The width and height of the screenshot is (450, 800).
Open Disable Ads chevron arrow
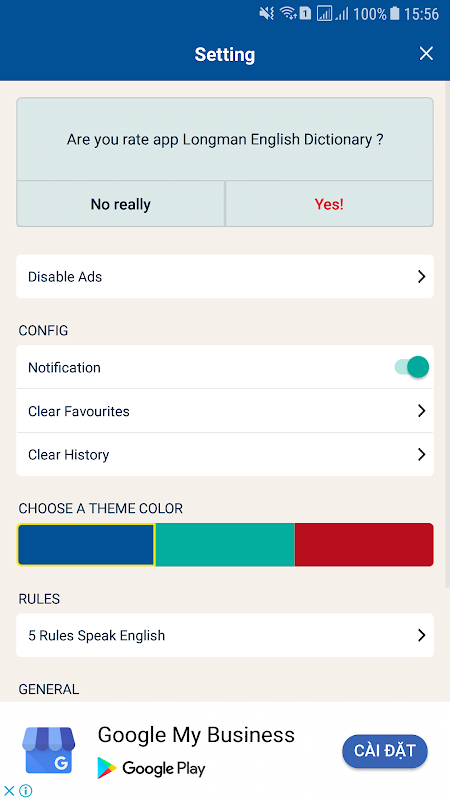pyautogui.click(x=421, y=277)
